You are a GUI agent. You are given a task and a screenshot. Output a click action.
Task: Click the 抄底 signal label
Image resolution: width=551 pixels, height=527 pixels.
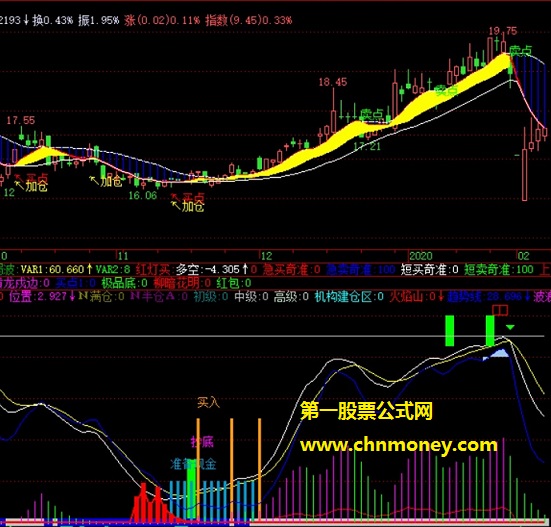[x=202, y=442]
